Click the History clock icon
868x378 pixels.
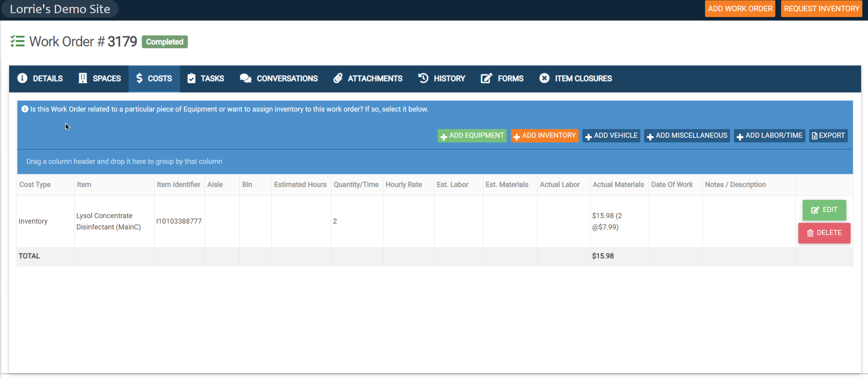tap(423, 78)
